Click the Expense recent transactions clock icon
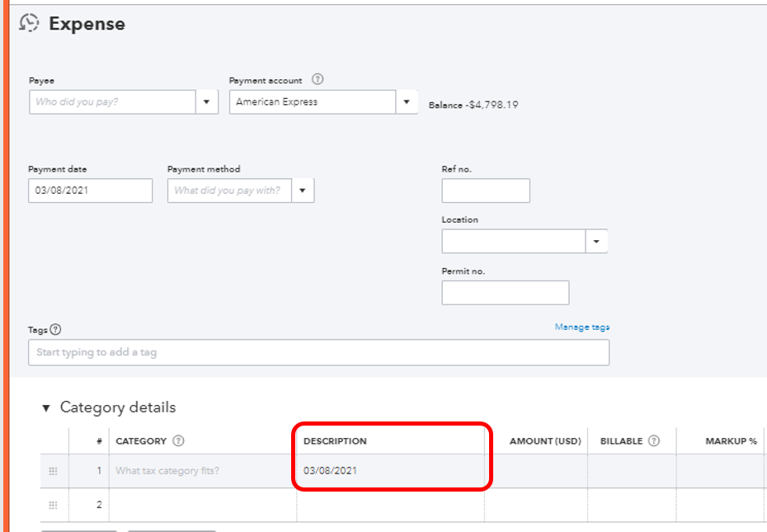 pos(29,23)
